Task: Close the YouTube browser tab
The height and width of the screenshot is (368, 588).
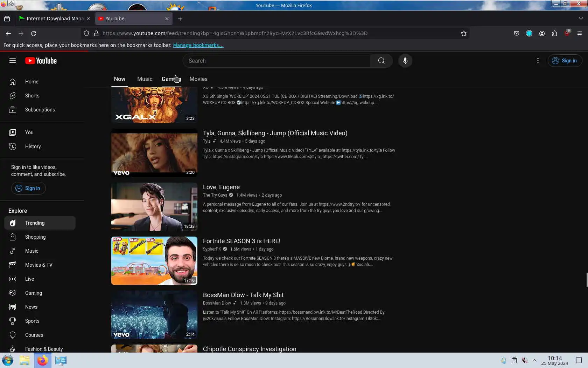Action: click(x=167, y=19)
